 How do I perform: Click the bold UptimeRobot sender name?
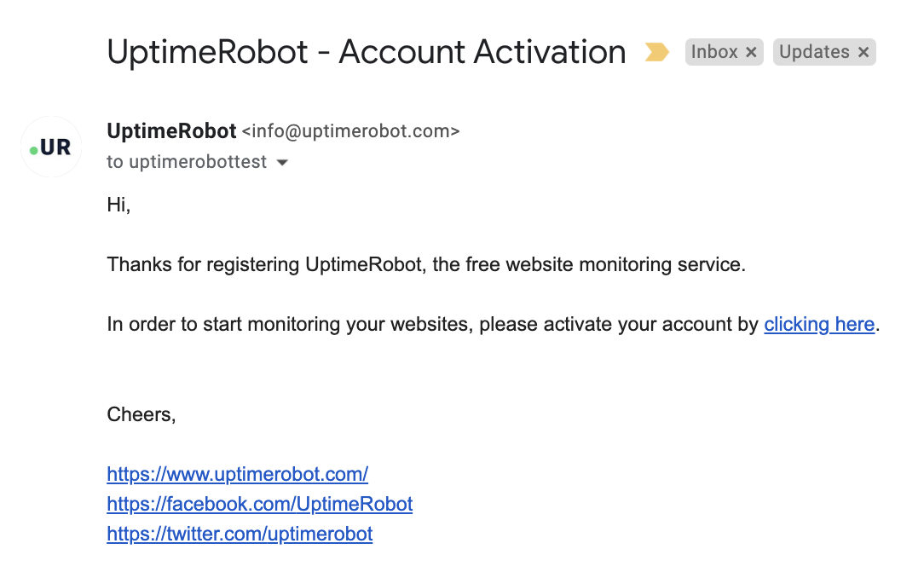(171, 131)
